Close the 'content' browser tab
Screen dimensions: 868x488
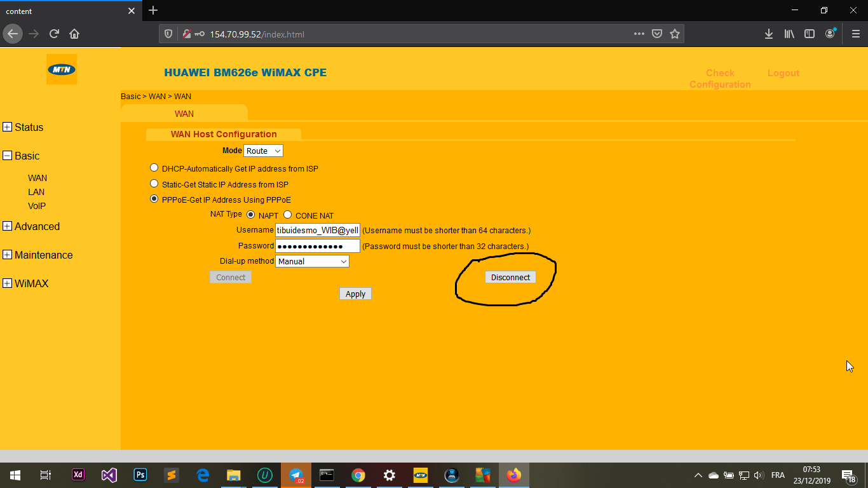(x=132, y=11)
